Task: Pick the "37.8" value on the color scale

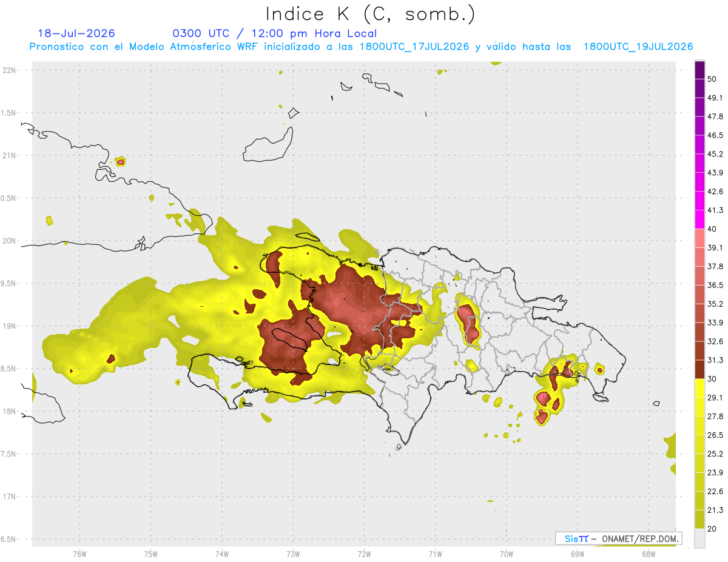Action: (715, 267)
